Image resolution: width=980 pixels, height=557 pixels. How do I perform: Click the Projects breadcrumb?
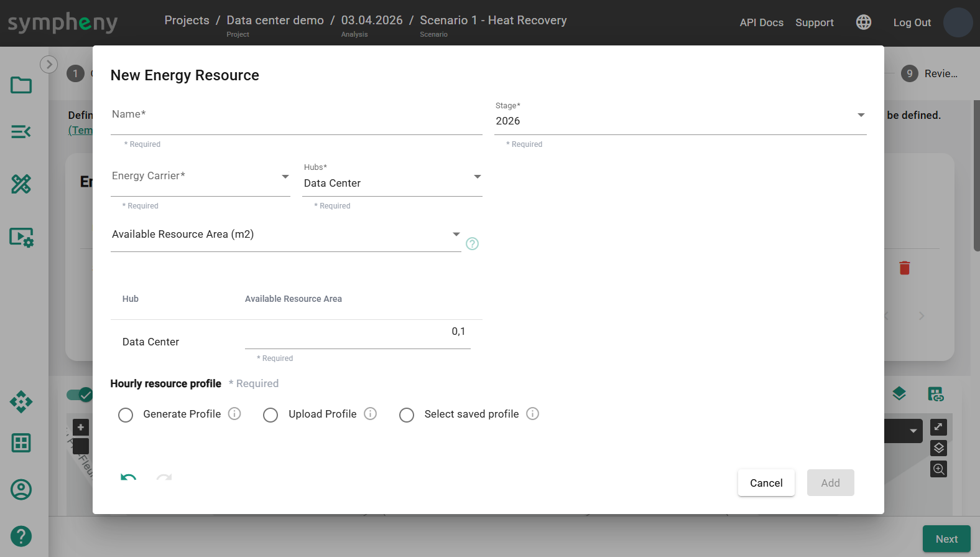coord(187,21)
